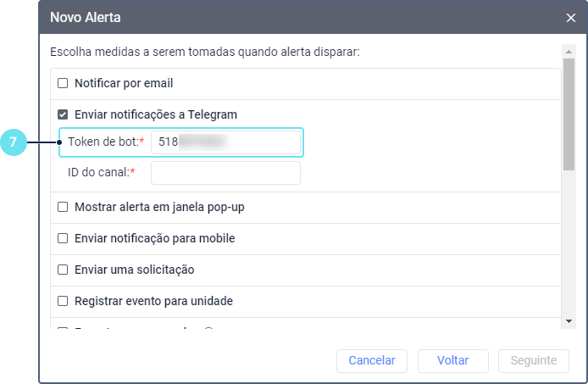This screenshot has height=384, width=588.
Task: Enable Mostrar alerta em janela pop-up
Action: pyautogui.click(x=63, y=207)
